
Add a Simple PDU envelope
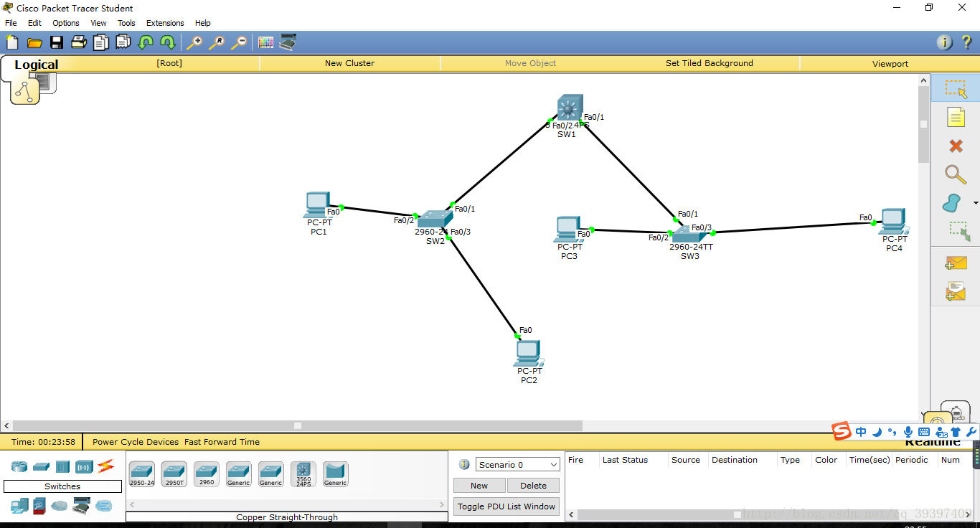point(956,263)
